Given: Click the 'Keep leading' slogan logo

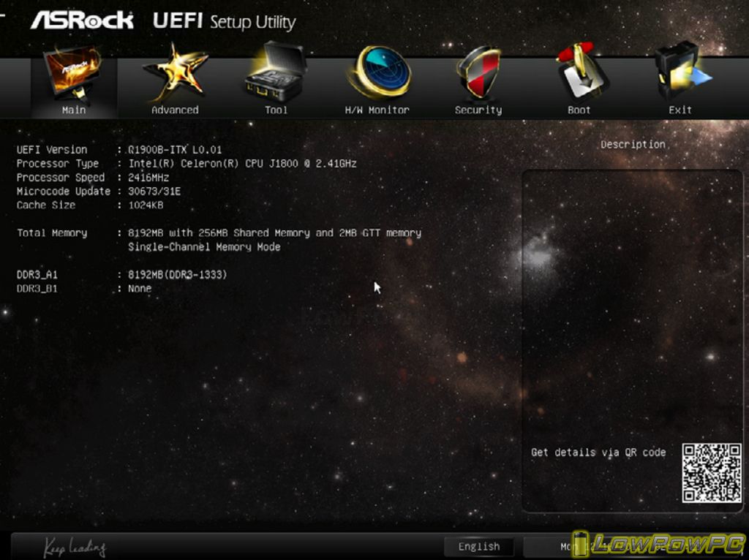Looking at the screenshot, I should point(75,547).
